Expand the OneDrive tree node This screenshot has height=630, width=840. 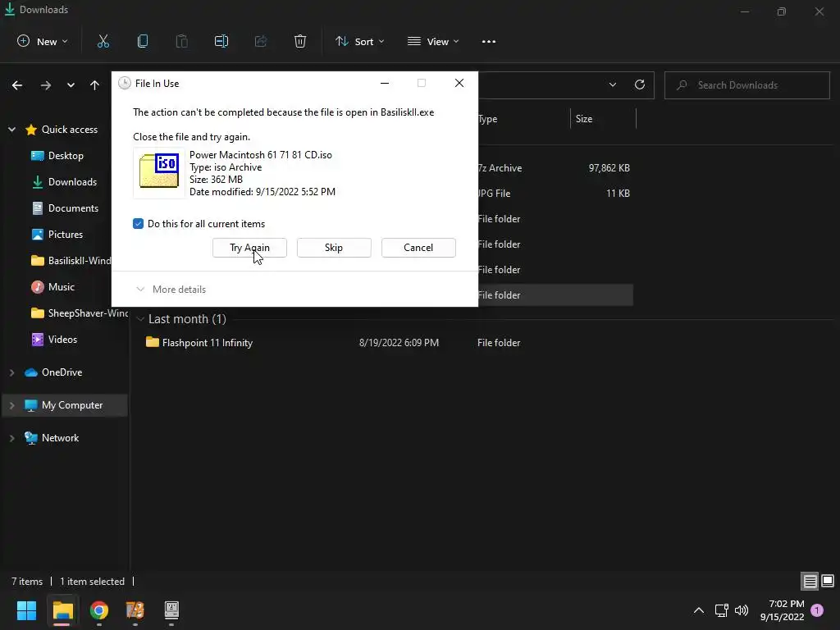[x=11, y=372]
